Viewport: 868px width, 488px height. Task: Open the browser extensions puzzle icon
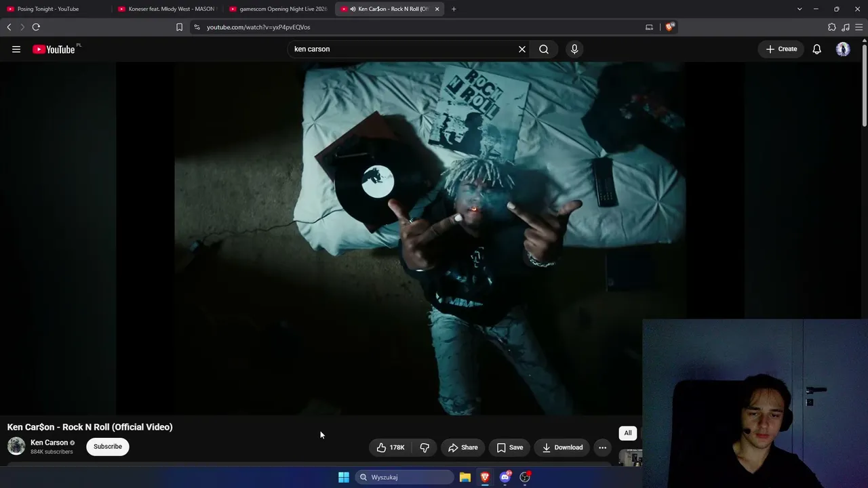pos(832,27)
